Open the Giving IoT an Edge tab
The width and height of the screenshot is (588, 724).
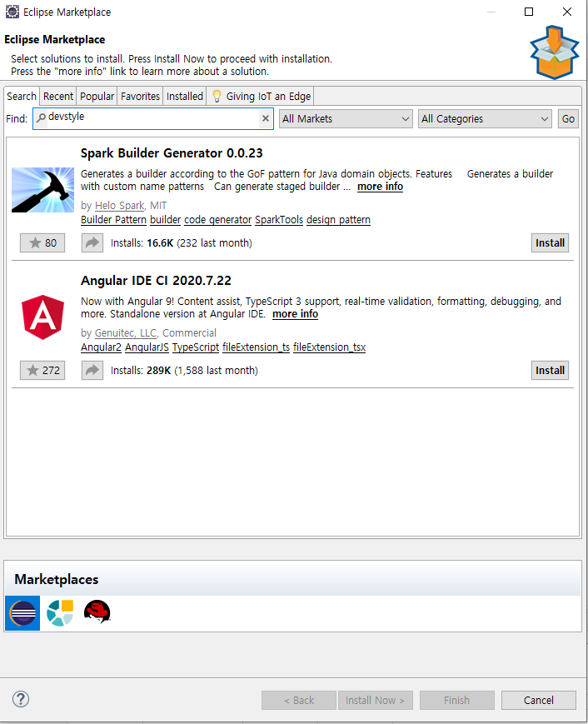point(261,96)
